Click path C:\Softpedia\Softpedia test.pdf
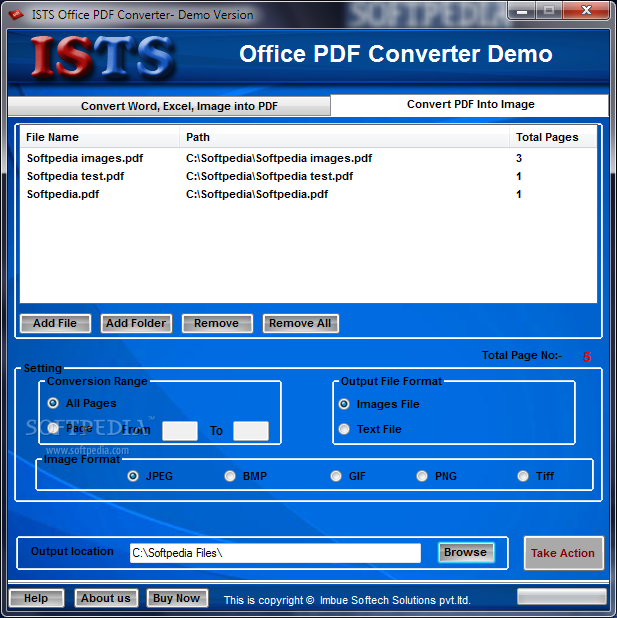Screen dimensions: 617x618 [x=269, y=176]
